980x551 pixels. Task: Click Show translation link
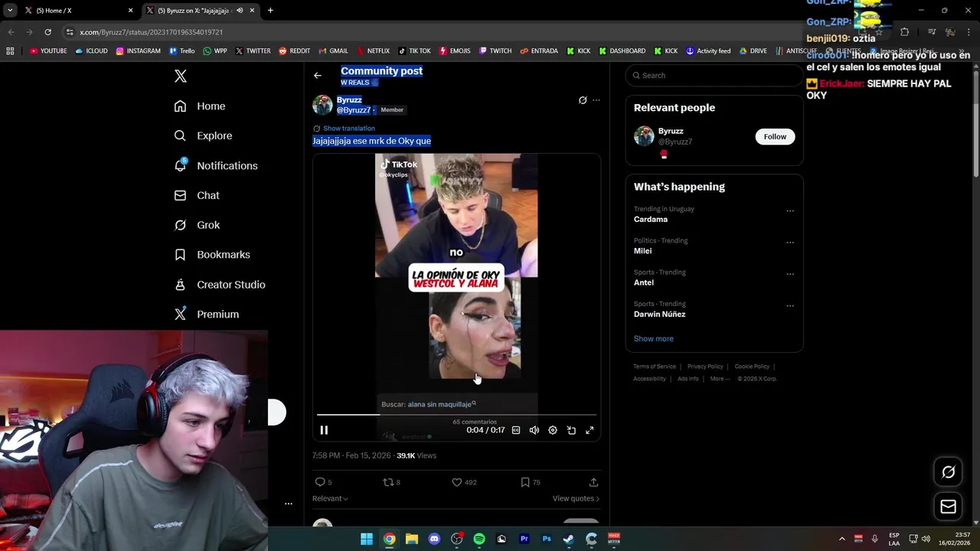(x=348, y=129)
